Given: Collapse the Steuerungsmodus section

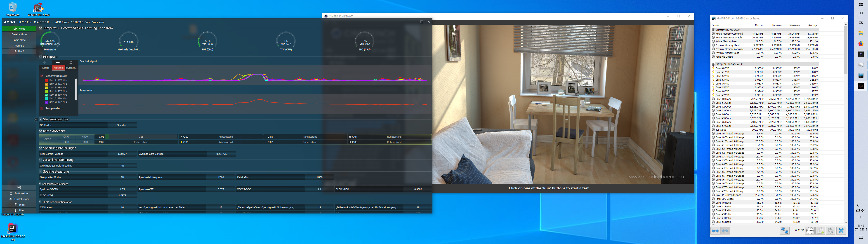Looking at the screenshot, I should coord(40,119).
